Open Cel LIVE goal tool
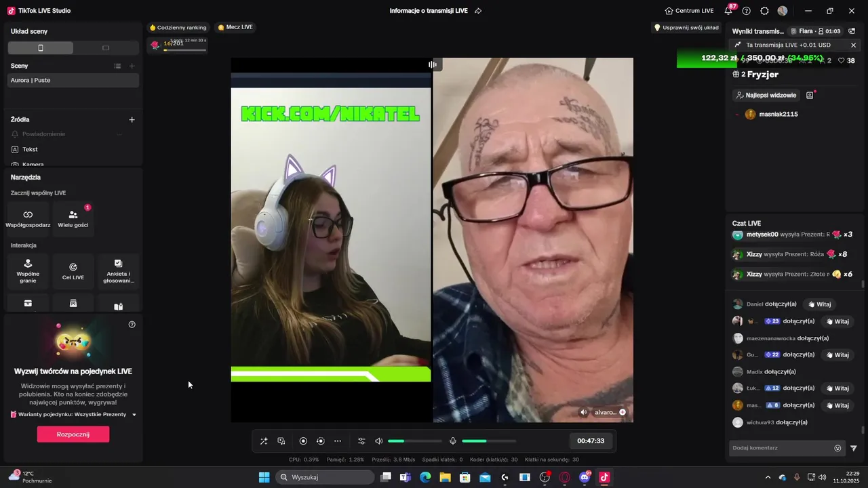The image size is (868, 488). pos(73,271)
